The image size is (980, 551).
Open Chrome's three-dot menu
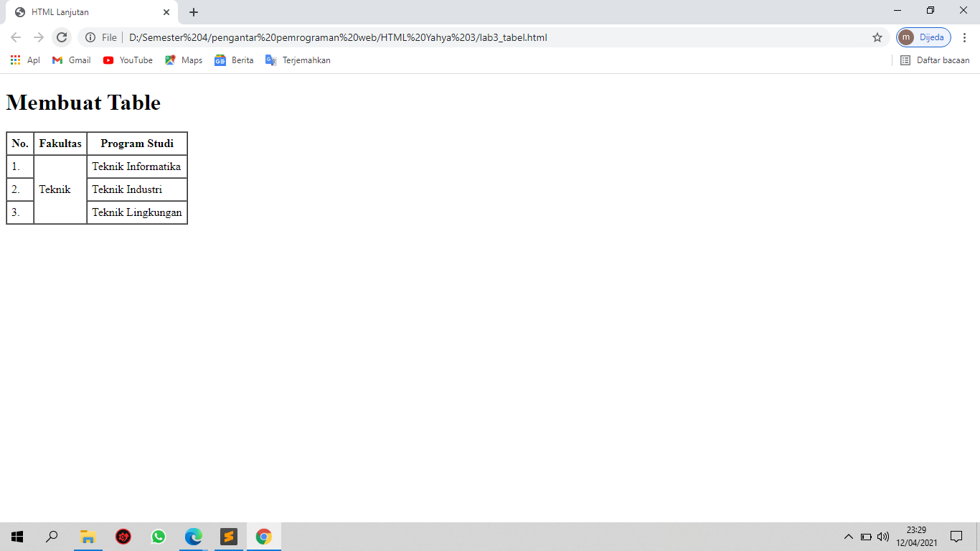966,37
